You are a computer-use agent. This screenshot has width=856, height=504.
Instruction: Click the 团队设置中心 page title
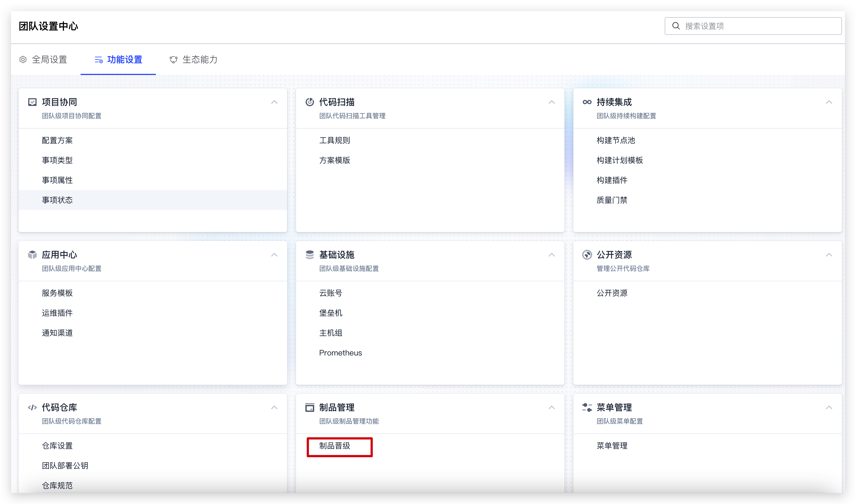48,26
